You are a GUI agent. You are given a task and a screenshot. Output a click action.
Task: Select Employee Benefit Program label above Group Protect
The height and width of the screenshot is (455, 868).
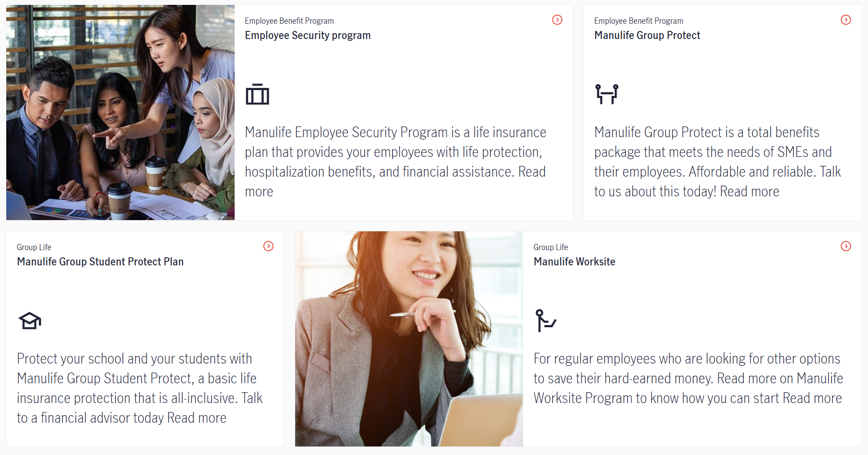click(x=639, y=21)
